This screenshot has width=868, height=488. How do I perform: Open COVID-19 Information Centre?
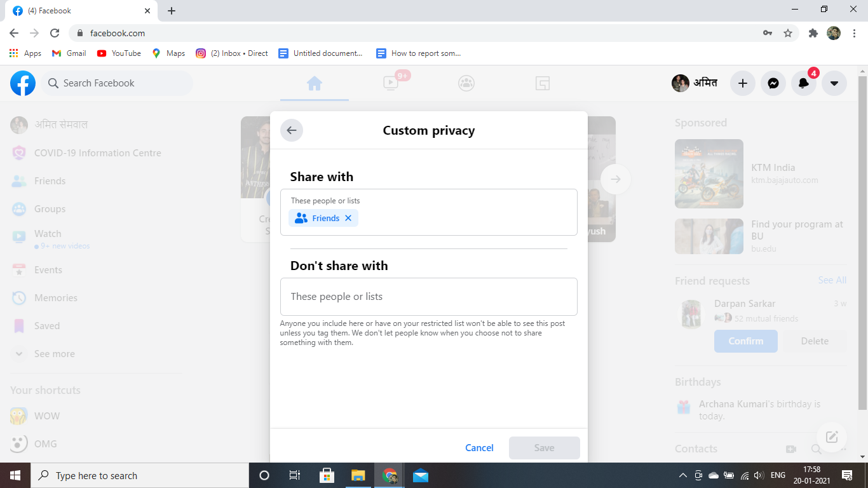tap(97, 152)
